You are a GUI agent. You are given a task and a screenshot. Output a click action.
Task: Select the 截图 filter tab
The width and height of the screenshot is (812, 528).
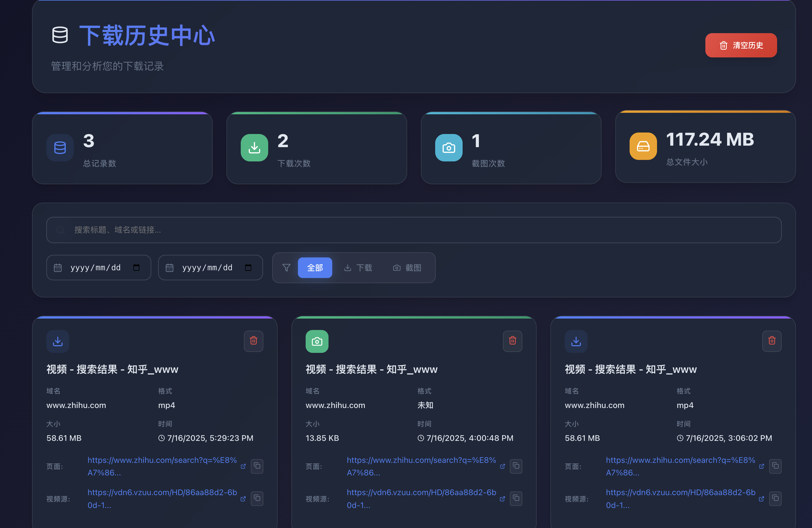(x=407, y=268)
